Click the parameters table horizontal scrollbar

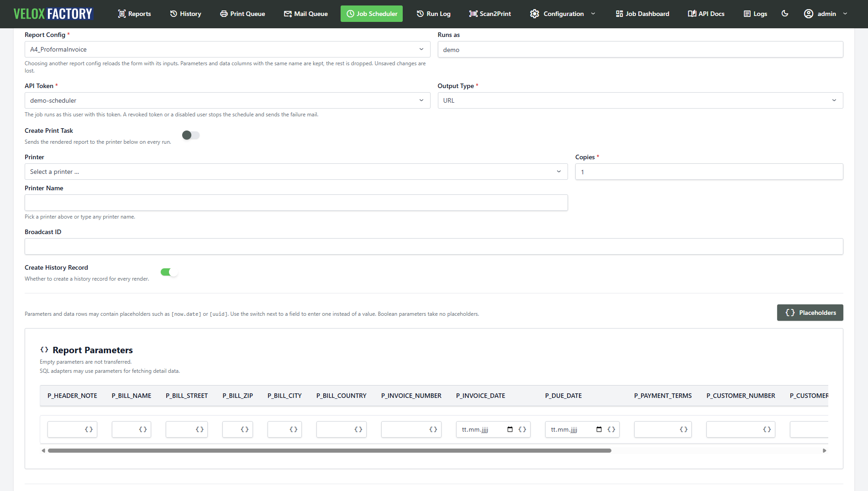click(x=330, y=450)
